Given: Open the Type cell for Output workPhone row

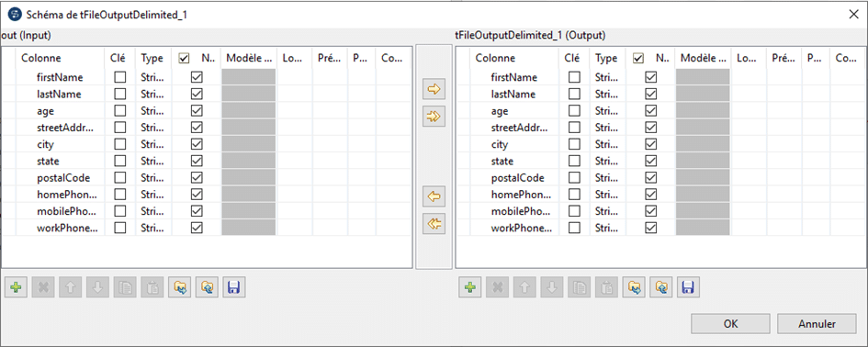Looking at the screenshot, I should pos(607,228).
